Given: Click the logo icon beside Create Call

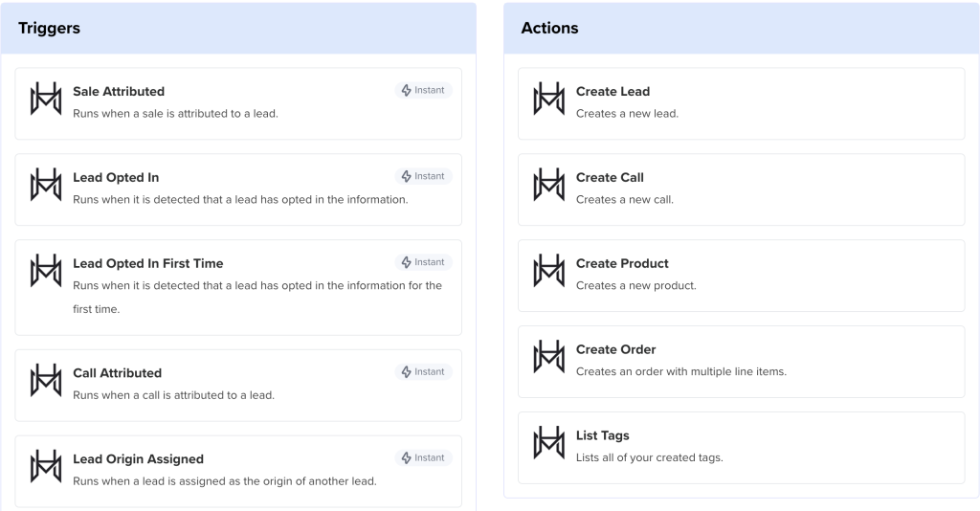Looking at the screenshot, I should (x=548, y=185).
